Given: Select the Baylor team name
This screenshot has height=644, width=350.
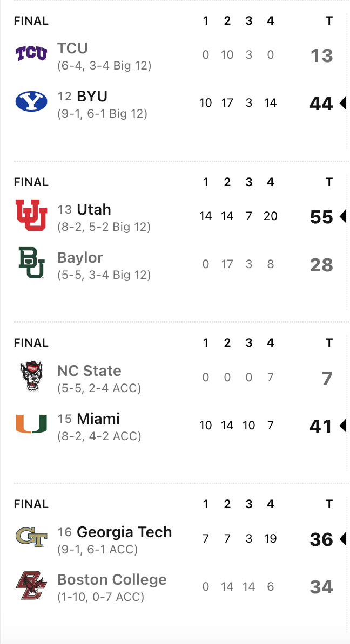Looking at the screenshot, I should (x=80, y=258).
